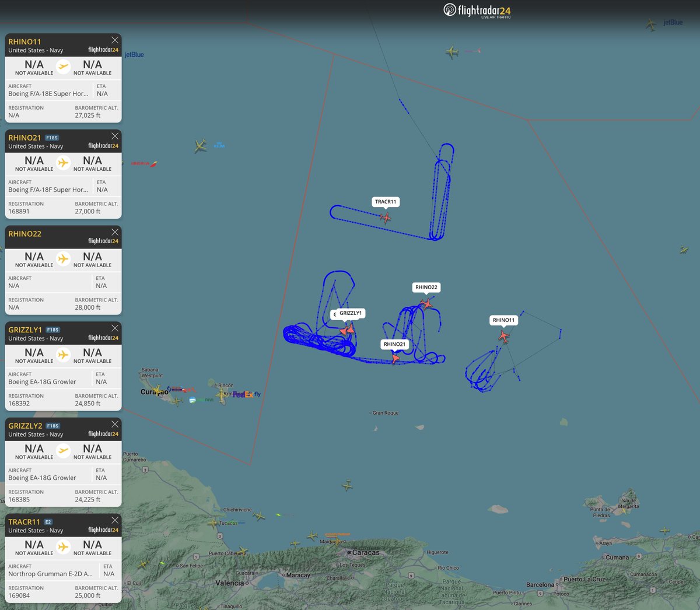Viewport: 700px width, 610px height.
Task: Click the RHINO11 callsign title in card
Action: click(x=24, y=42)
